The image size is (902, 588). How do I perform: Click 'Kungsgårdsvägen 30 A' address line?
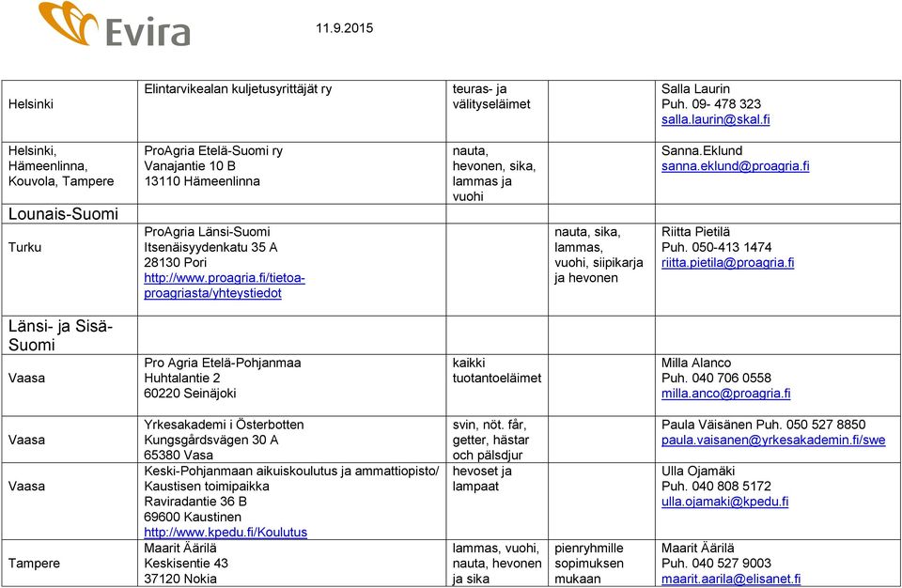[x=211, y=441]
